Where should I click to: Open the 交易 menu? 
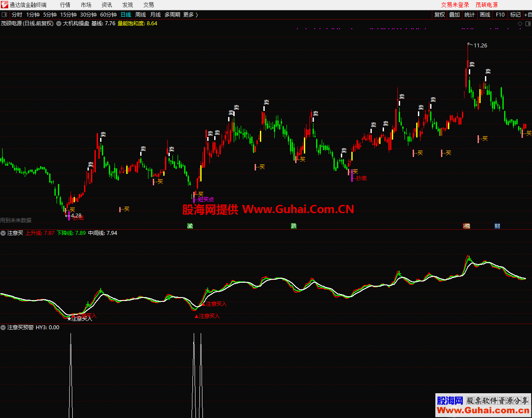149,5
